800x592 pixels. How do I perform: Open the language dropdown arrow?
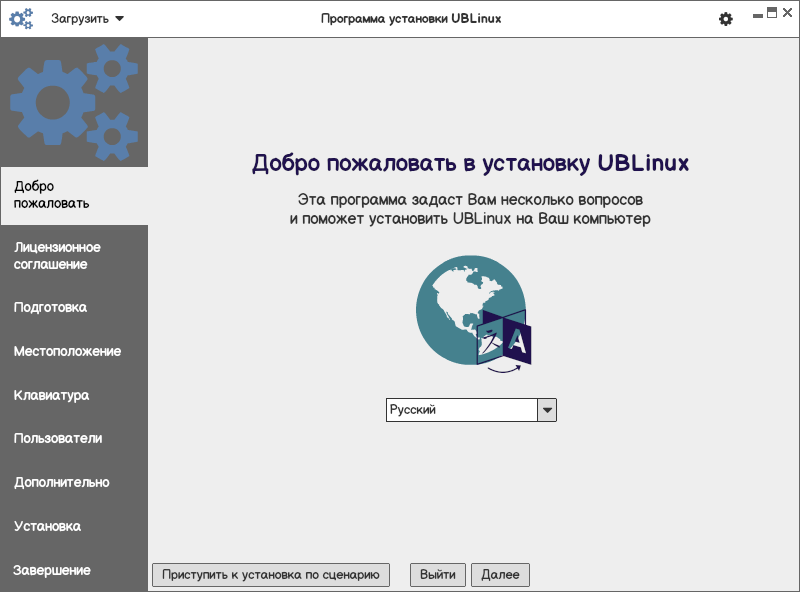point(547,410)
